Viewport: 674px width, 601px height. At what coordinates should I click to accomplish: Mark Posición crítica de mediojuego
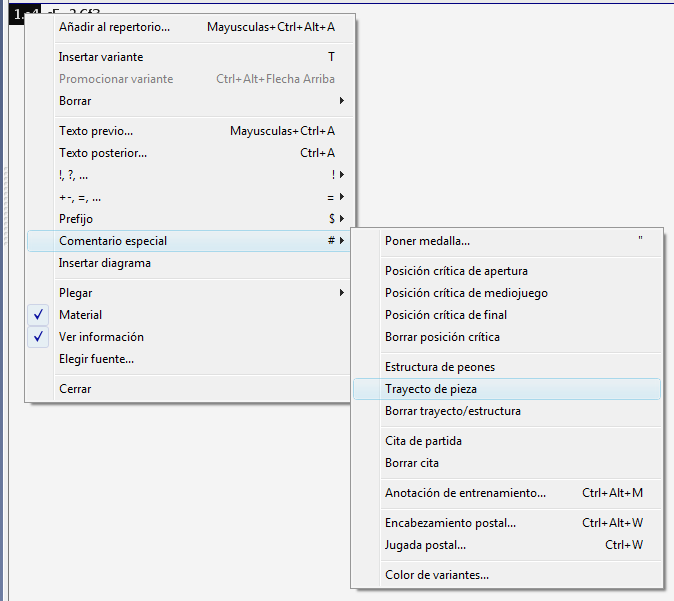coord(507,293)
